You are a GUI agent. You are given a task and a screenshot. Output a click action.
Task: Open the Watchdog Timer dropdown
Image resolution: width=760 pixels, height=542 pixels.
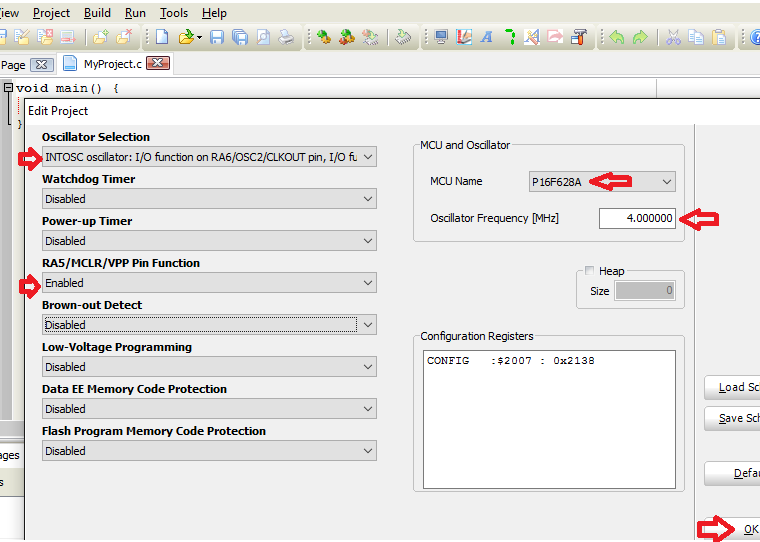click(x=209, y=199)
